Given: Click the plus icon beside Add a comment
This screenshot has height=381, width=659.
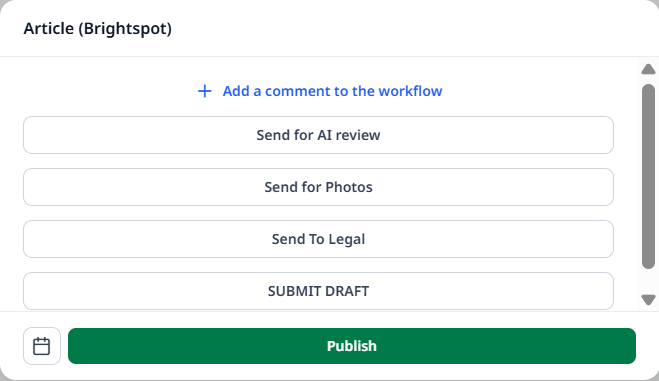Looking at the screenshot, I should (205, 91).
